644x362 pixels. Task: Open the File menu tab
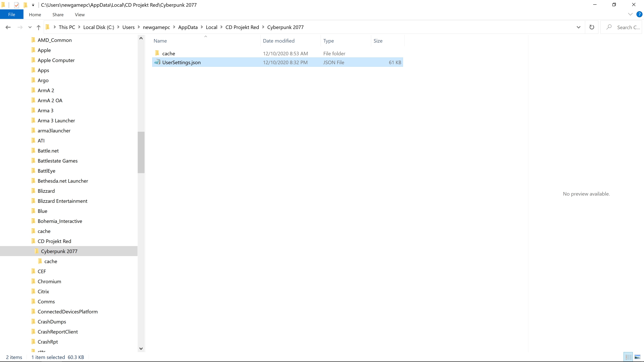(12, 14)
